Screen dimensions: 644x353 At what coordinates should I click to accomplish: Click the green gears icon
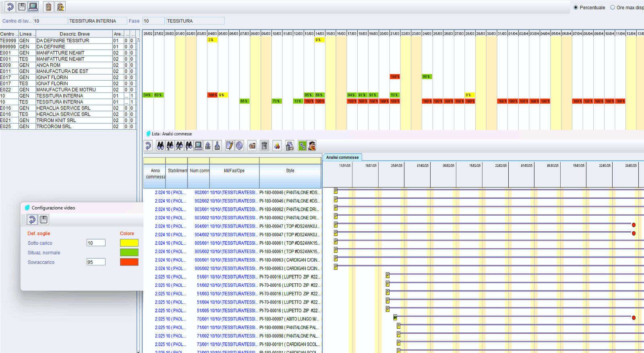pos(302,146)
